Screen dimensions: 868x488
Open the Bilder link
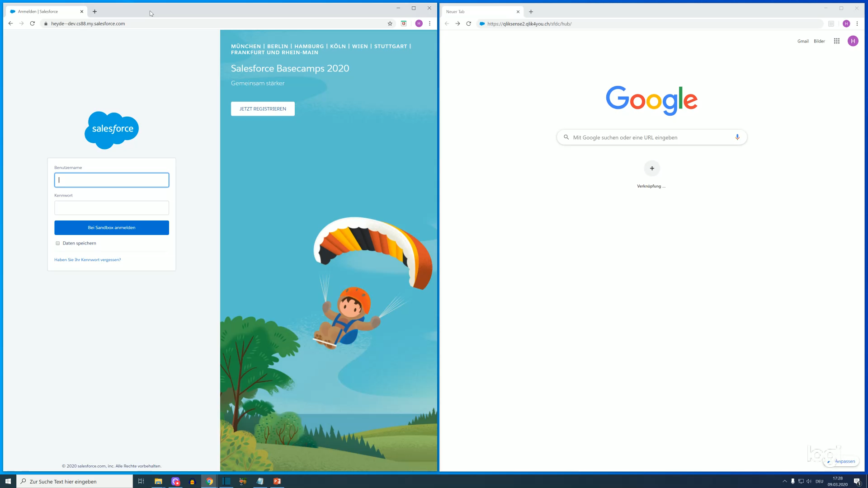tap(819, 41)
